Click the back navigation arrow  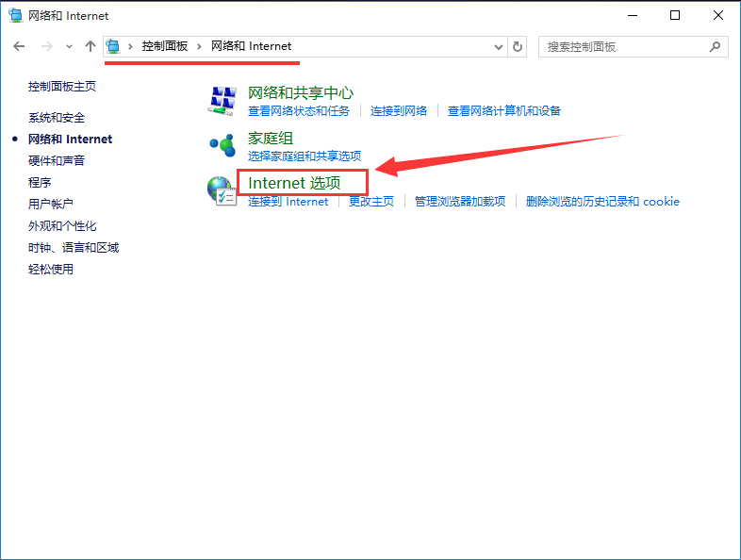tap(19, 46)
